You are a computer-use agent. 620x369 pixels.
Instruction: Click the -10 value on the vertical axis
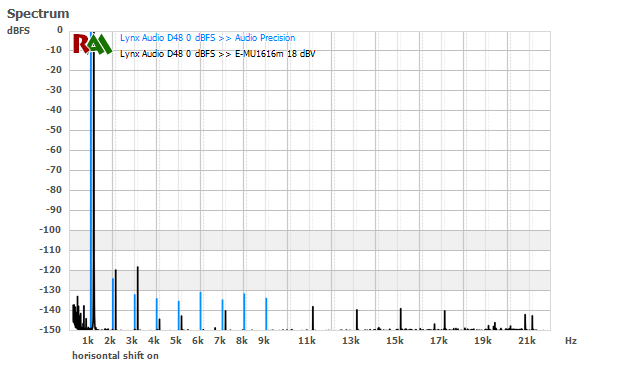[x=54, y=50]
